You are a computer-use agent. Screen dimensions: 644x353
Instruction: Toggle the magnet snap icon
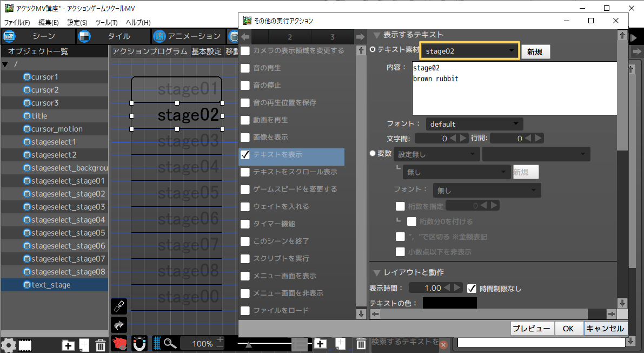(139, 343)
